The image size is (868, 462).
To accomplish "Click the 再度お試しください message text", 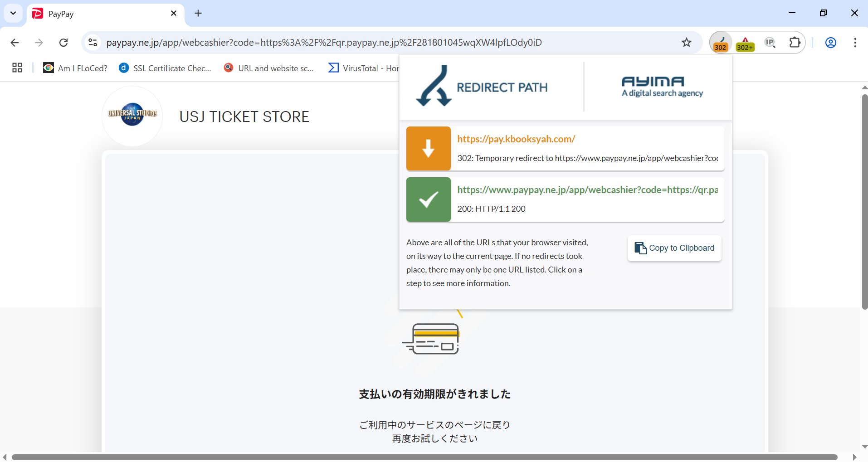I will pyautogui.click(x=434, y=438).
